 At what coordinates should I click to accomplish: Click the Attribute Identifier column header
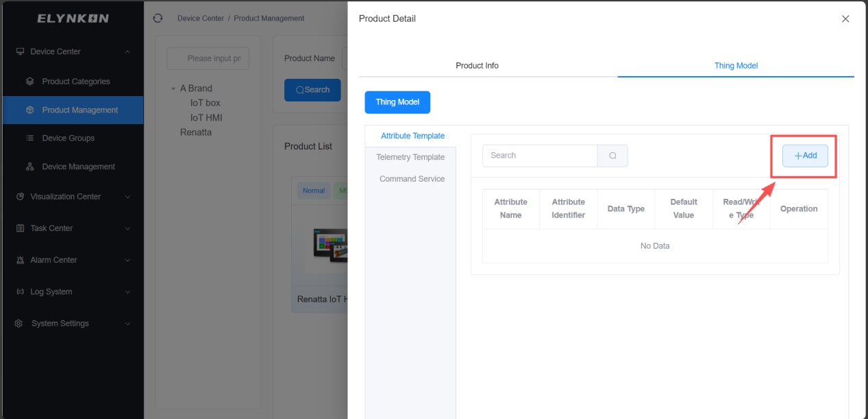[x=569, y=208]
